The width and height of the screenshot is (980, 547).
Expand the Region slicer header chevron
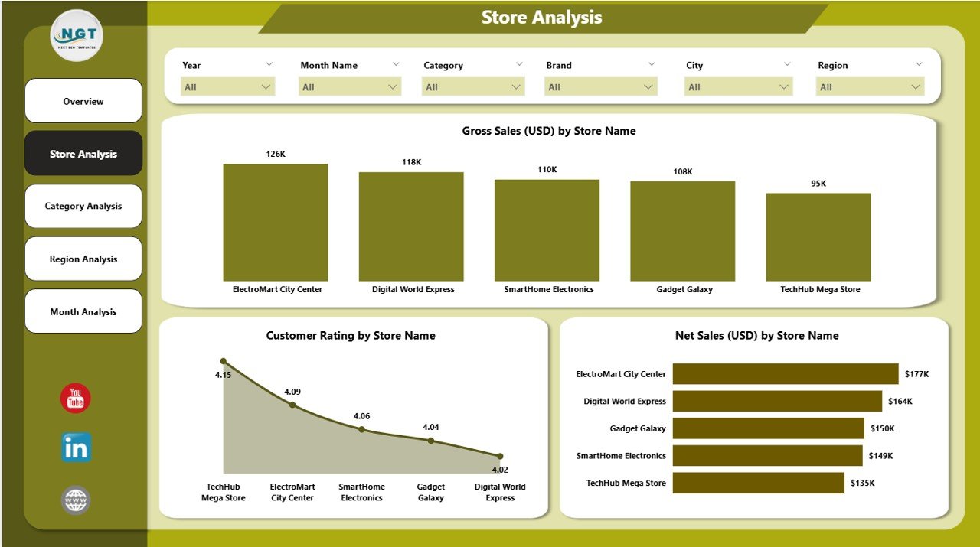[x=919, y=65]
